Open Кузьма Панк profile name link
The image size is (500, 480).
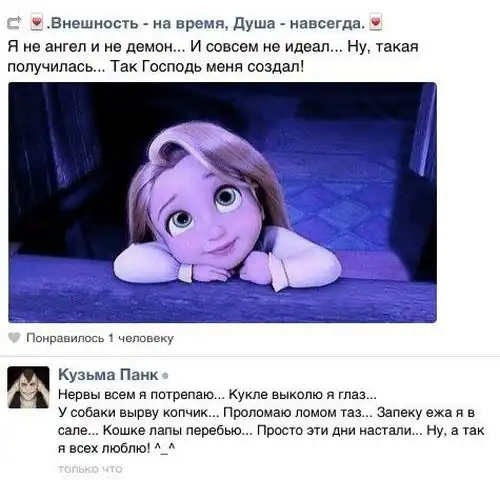click(x=108, y=375)
